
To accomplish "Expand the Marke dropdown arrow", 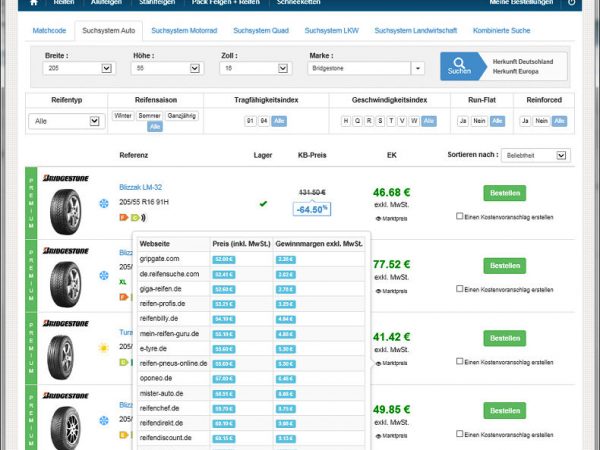I will coord(417,68).
